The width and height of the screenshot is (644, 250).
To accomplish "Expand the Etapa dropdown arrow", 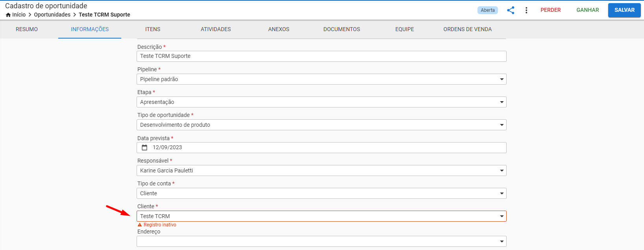I will [502, 102].
